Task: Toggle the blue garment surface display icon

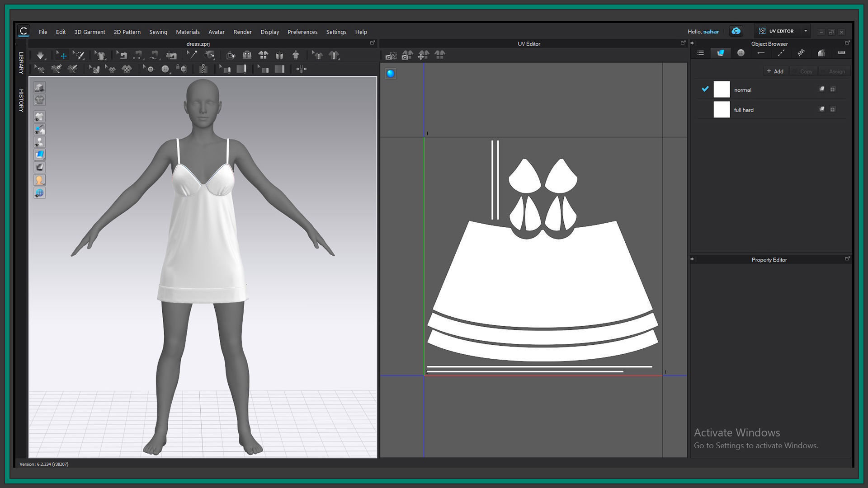Action: [x=39, y=155]
